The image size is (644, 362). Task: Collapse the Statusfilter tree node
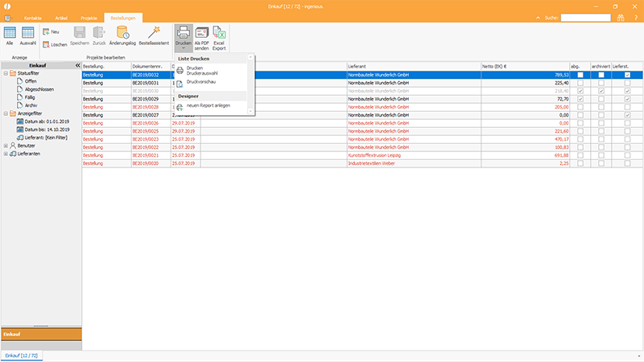pyautogui.click(x=6, y=73)
